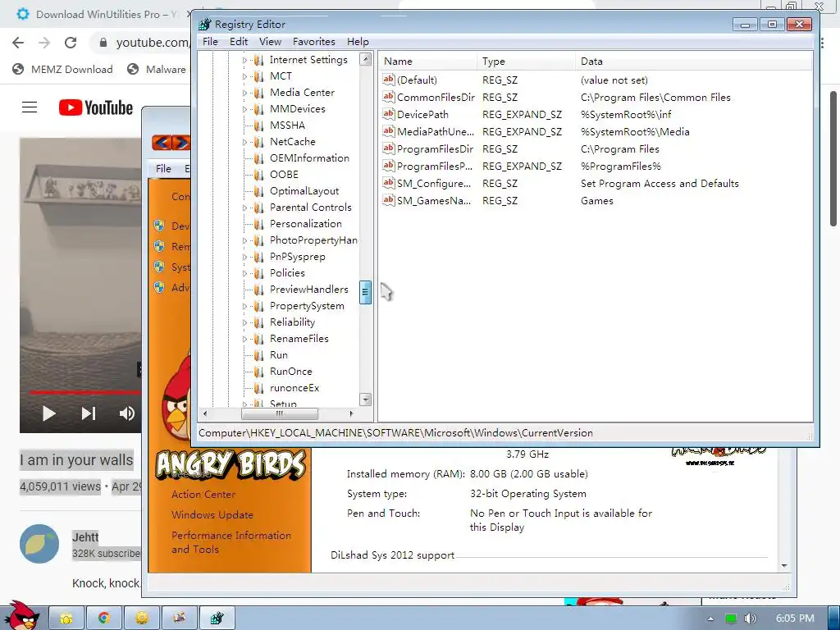Screen dimensions: 840x630
Task: Expand the Reliability registry key
Action: coord(244,322)
